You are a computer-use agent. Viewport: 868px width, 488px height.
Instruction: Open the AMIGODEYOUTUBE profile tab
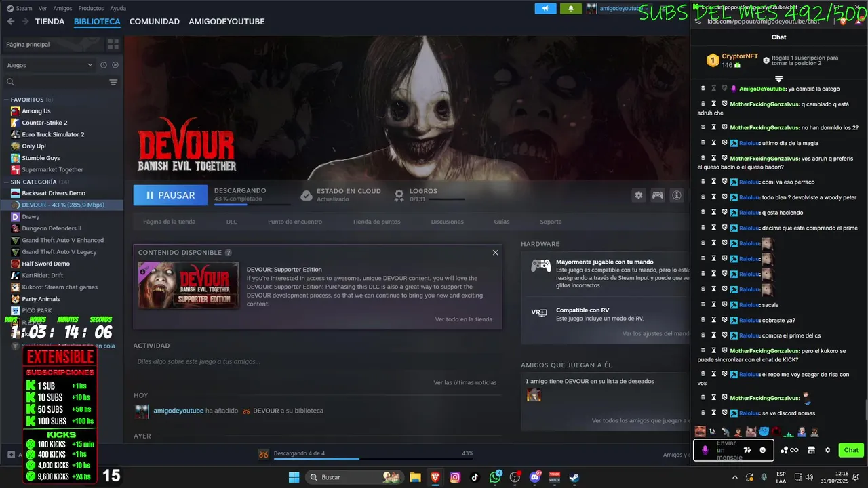pyautogui.click(x=226, y=22)
